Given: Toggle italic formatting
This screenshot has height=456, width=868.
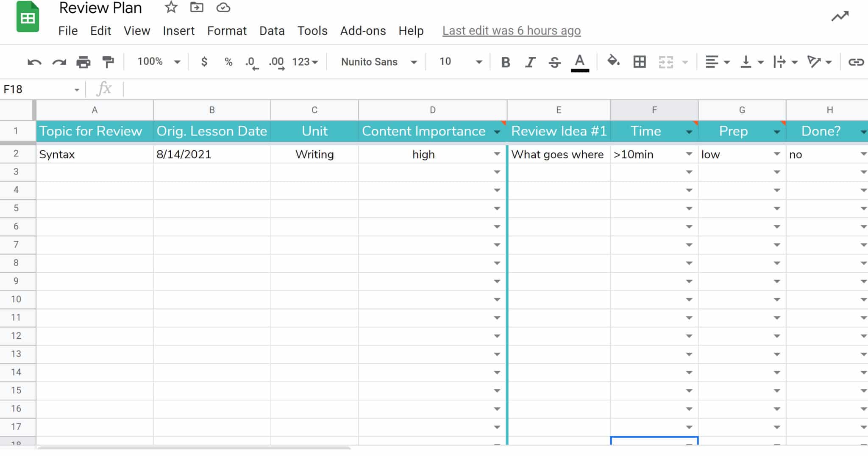Looking at the screenshot, I should pos(530,62).
